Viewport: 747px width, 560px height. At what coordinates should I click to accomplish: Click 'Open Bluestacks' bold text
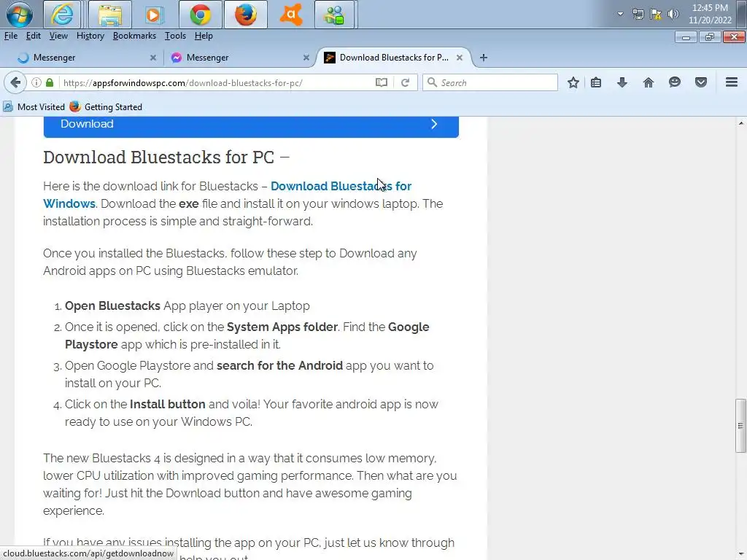[112, 306]
